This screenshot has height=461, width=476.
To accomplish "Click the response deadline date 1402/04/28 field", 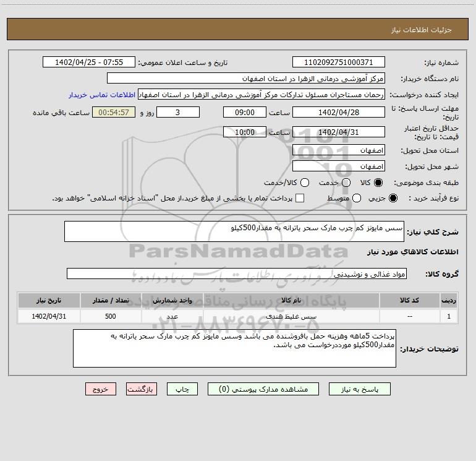I will (339, 112).
